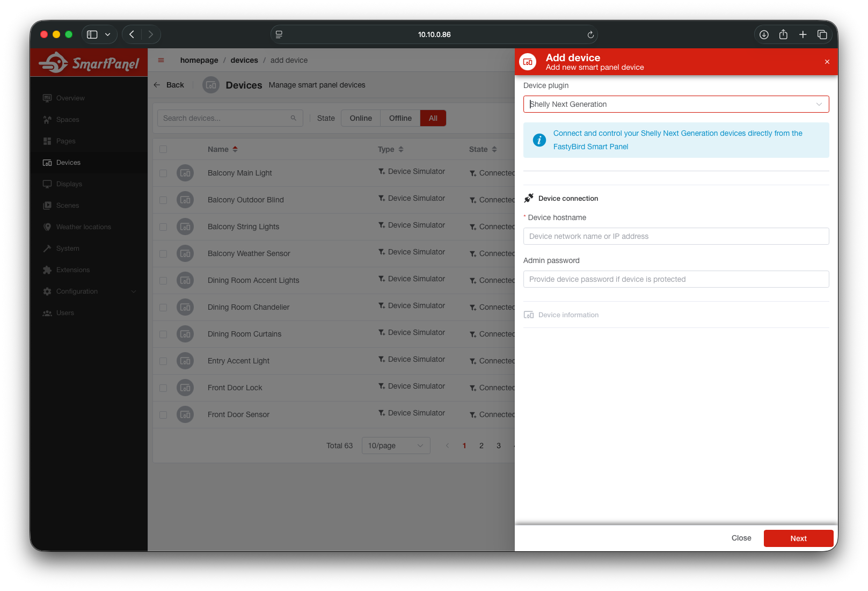
Task: Select all devices using the header checkbox
Action: [x=163, y=149]
